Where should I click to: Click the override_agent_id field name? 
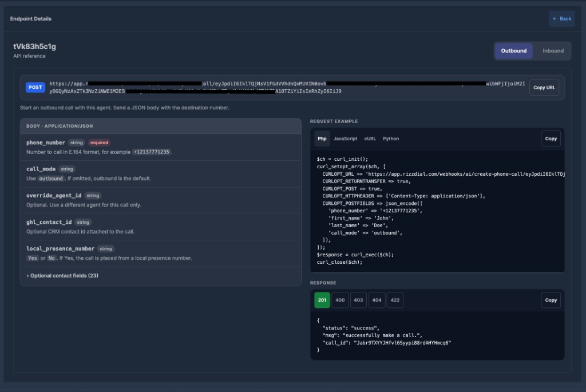click(54, 196)
